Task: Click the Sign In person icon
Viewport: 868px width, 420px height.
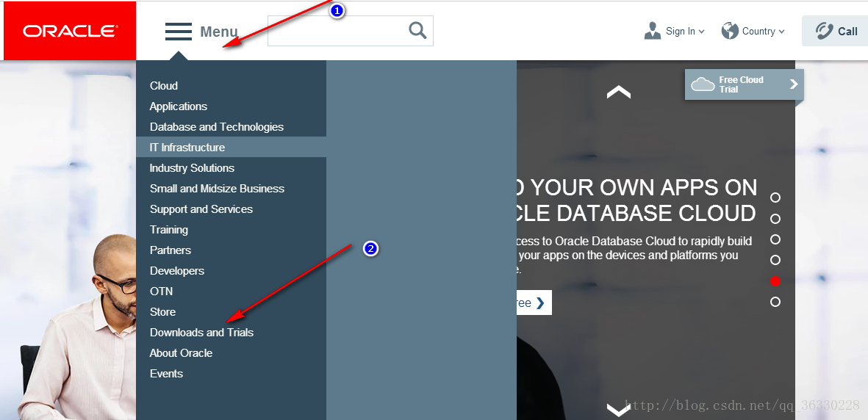Action: (653, 31)
